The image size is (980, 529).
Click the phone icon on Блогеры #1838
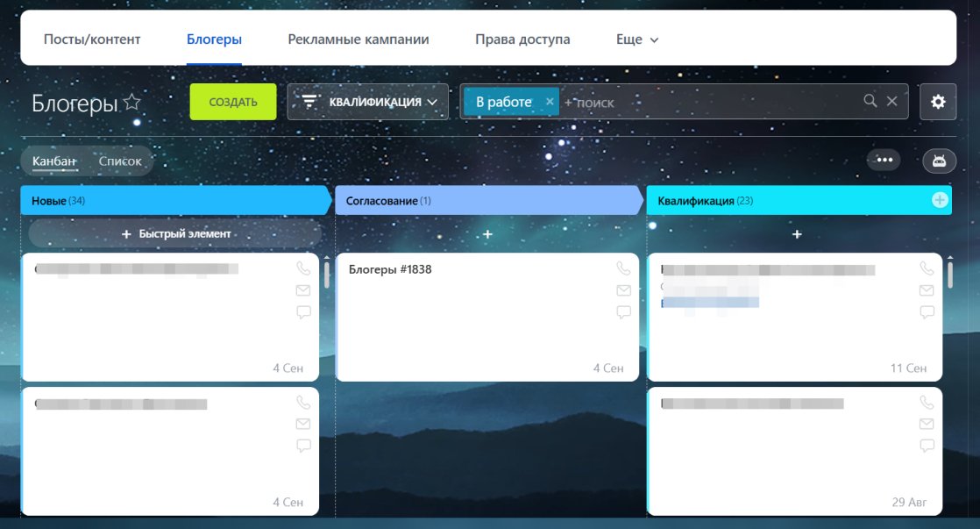click(623, 268)
